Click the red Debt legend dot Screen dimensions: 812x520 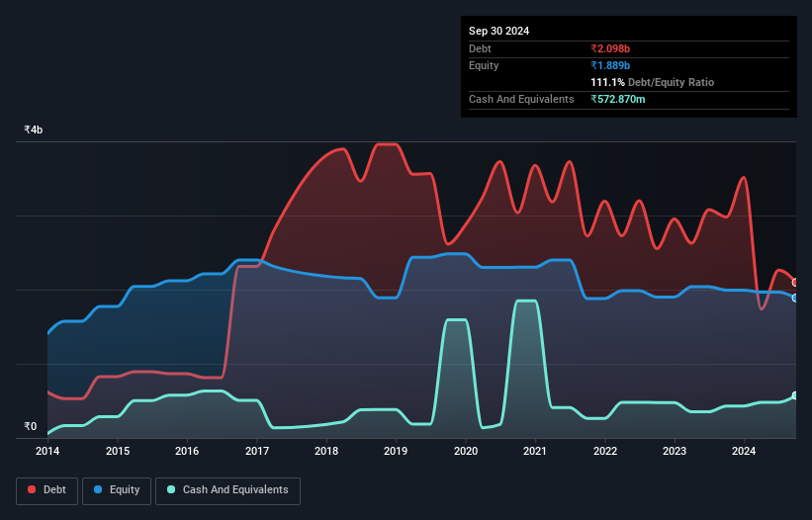pos(32,489)
